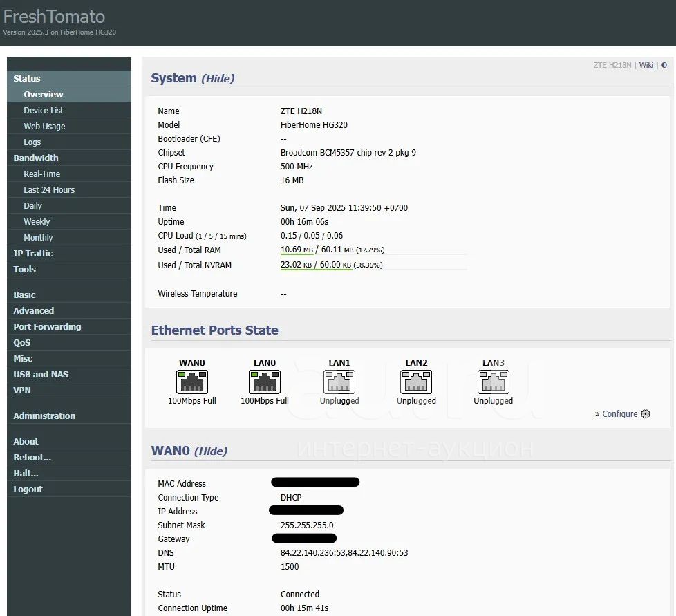Viewport: 676px width, 616px height.
Task: Click the LAN0 ethernet port icon
Action: 264,382
